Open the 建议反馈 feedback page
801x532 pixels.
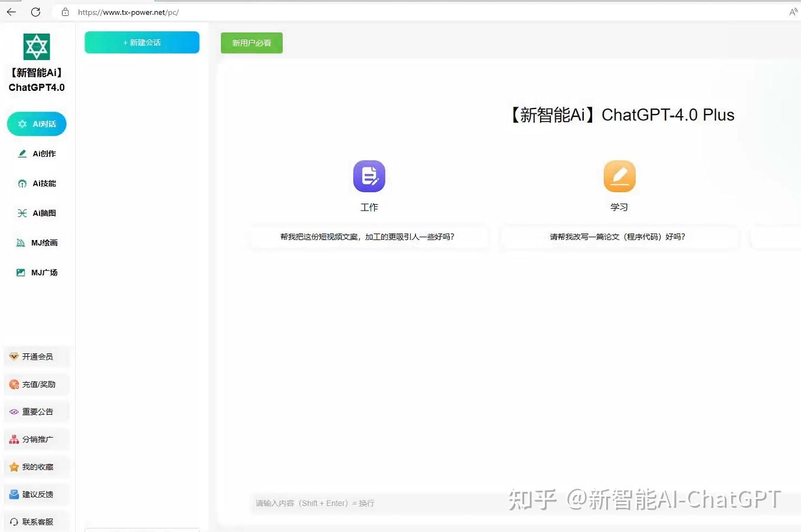[37, 494]
